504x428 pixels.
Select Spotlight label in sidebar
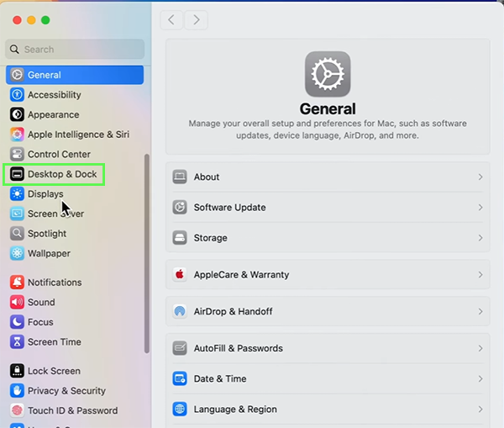pyautogui.click(x=47, y=234)
